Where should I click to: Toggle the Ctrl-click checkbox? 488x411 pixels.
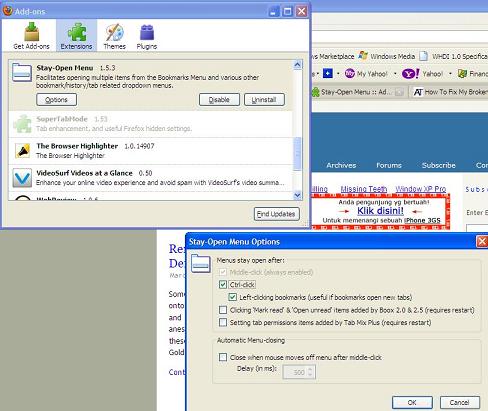coord(223,284)
